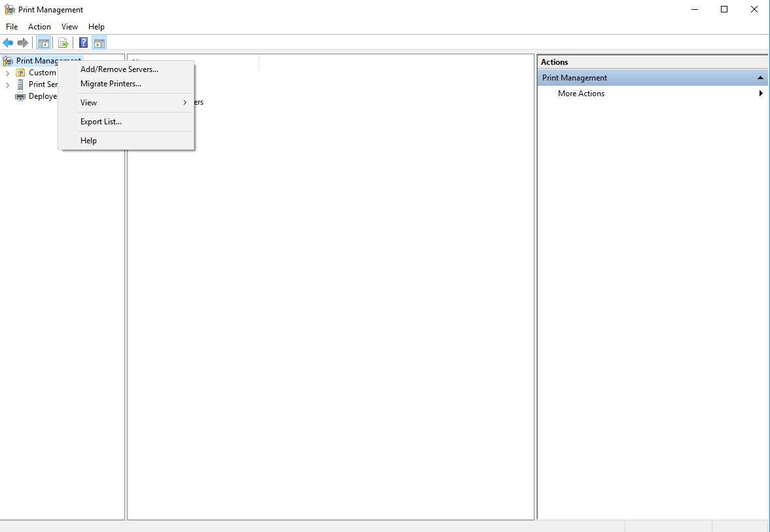Image resolution: width=770 pixels, height=532 pixels.
Task: Maximize the Print Management window
Action: (x=724, y=9)
